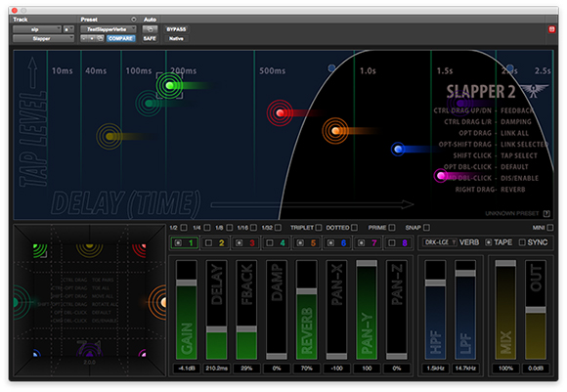Select the yellow tap 2 node
This screenshot has width=567, height=392.
click(x=109, y=136)
